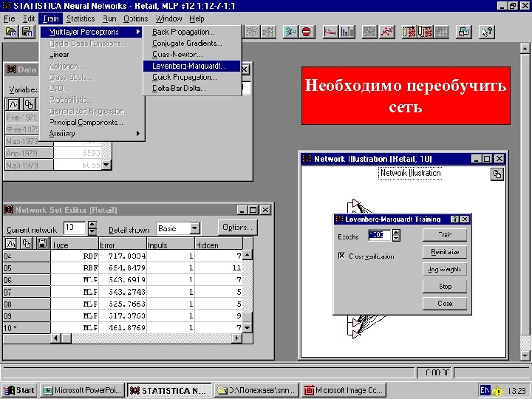Choose Delta-Bar-Delta training option

191,88
